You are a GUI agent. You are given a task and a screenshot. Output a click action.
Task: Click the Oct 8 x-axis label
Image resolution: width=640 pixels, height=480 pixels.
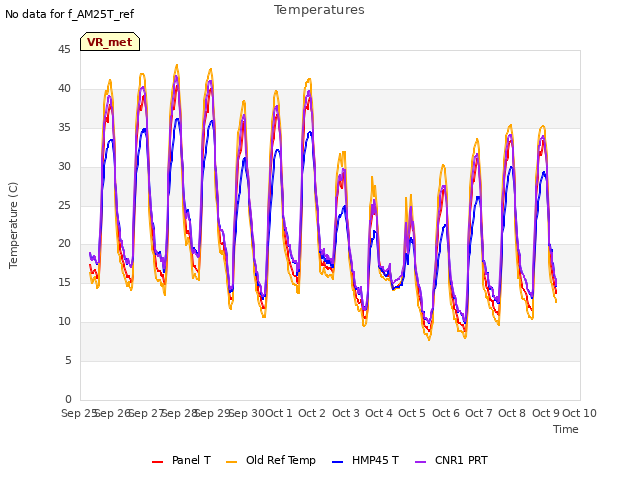coord(512,413)
